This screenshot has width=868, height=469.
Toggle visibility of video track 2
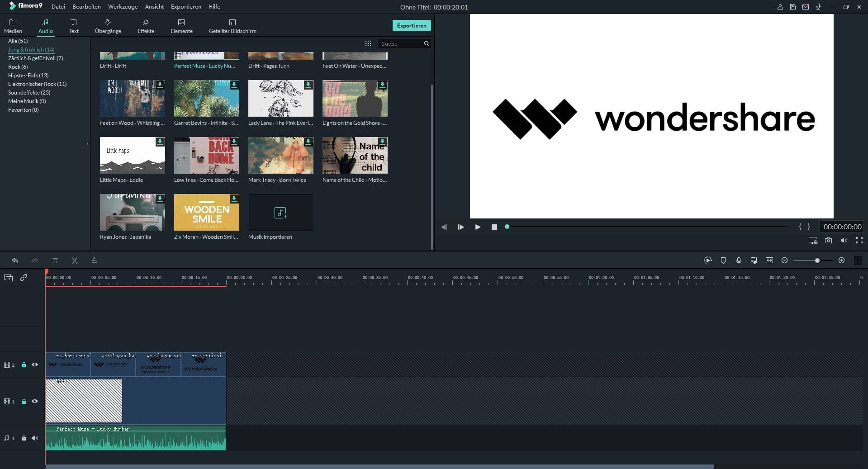(35, 365)
